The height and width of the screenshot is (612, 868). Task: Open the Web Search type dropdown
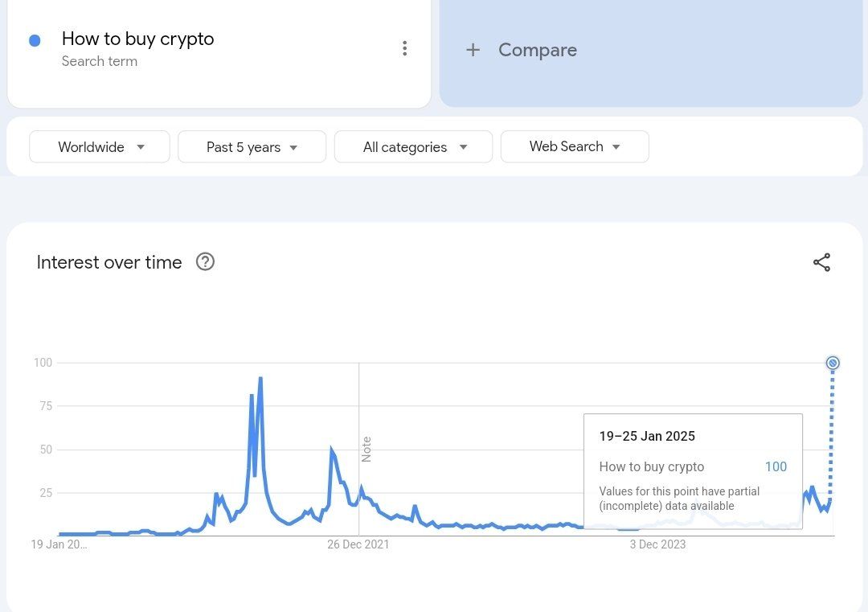pos(574,146)
